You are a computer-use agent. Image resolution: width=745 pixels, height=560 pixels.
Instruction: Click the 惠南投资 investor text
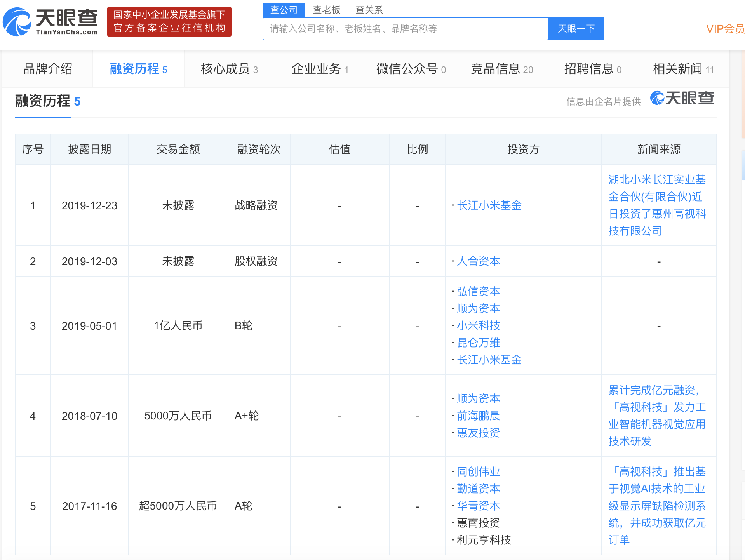(478, 523)
